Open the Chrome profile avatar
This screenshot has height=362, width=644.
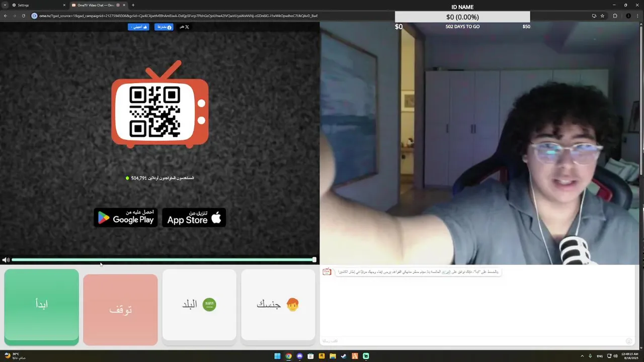pyautogui.click(x=628, y=16)
